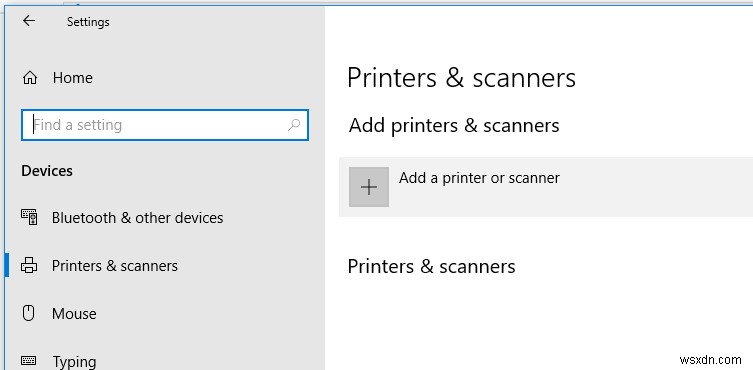This screenshot has height=370, width=753.
Task: Open Mouse settings page
Action: 74,314
